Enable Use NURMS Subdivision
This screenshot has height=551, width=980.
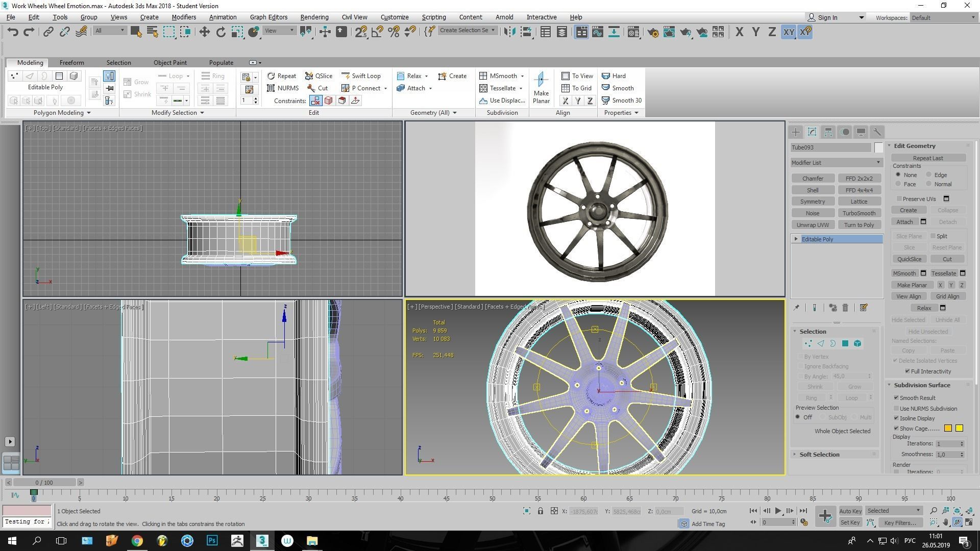click(x=897, y=408)
